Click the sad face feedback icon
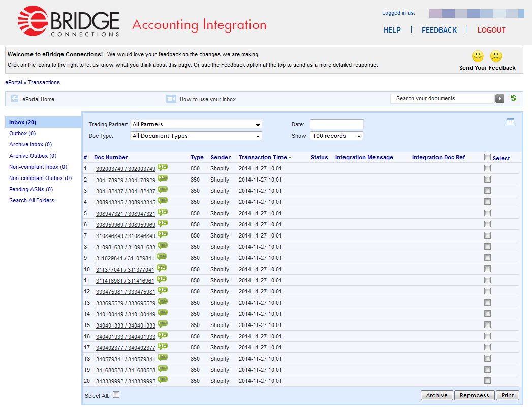Screen dimensions: 532x415 click(x=496, y=56)
